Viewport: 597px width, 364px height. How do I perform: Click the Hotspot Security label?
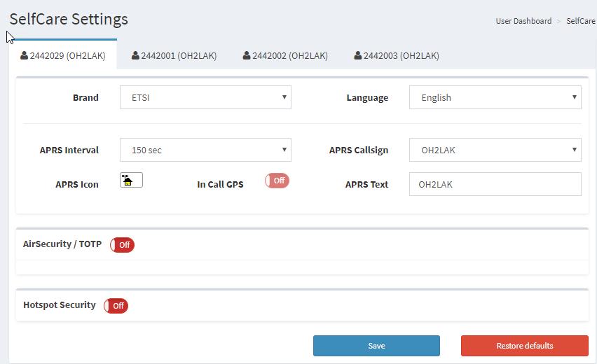(x=60, y=305)
